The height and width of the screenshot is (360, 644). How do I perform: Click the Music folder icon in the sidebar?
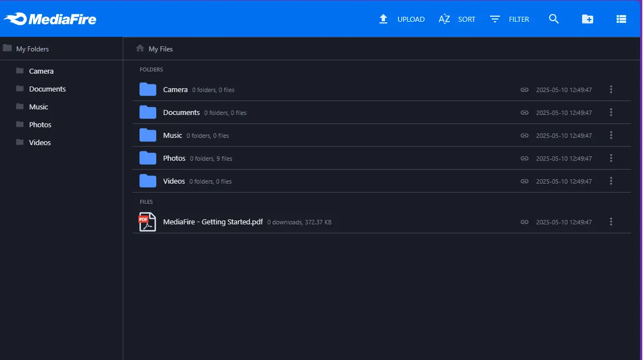click(20, 107)
